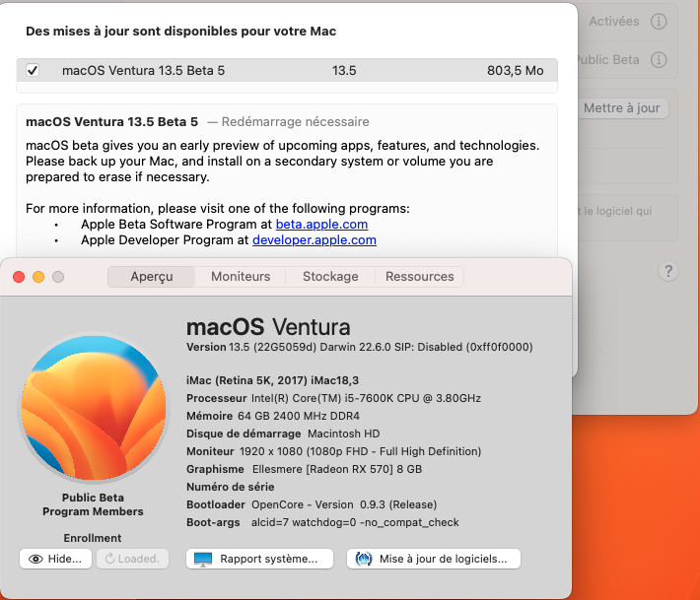Click the 'iMac (Retina 5K, 2017) iMac18,3' text
Image resolution: width=700 pixels, height=600 pixels.
click(x=273, y=380)
